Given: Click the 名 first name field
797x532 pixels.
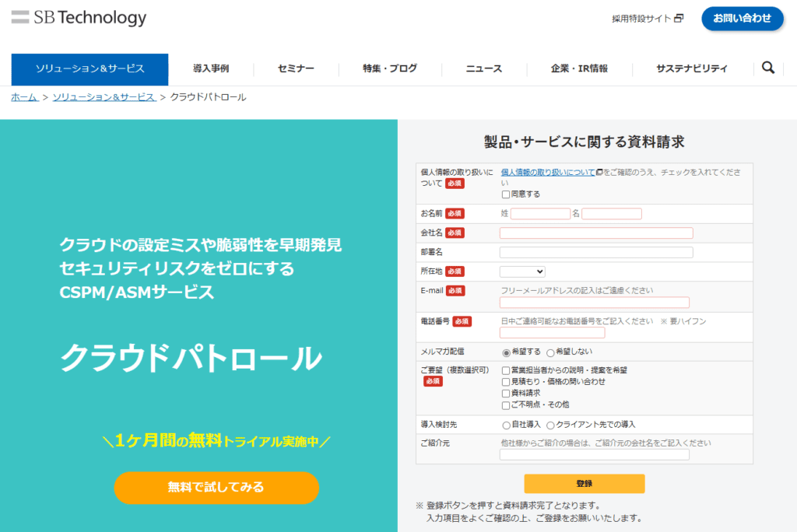Looking at the screenshot, I should tap(612, 213).
